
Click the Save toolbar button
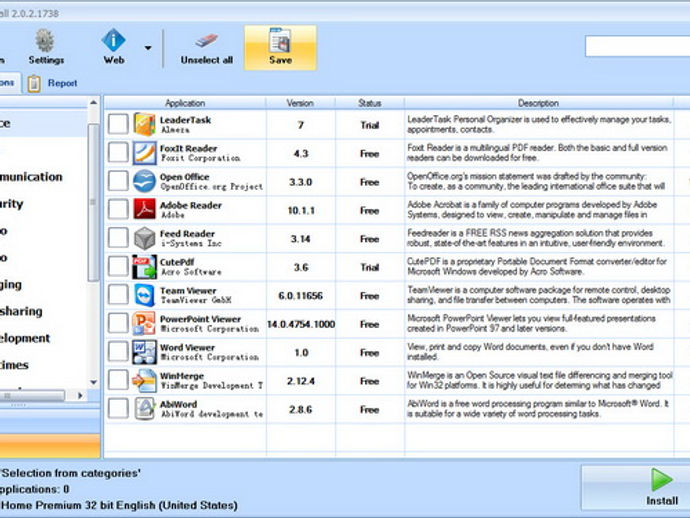tap(280, 48)
